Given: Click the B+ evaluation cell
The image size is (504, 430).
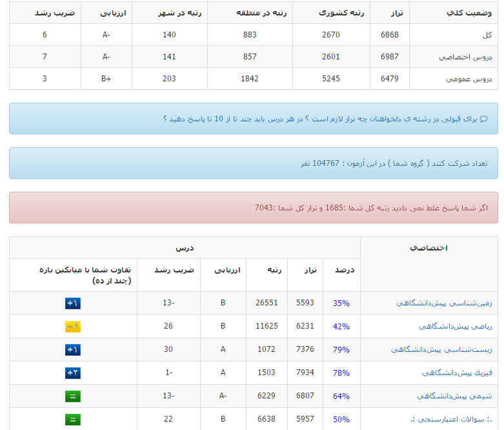Looking at the screenshot, I should [106, 79].
